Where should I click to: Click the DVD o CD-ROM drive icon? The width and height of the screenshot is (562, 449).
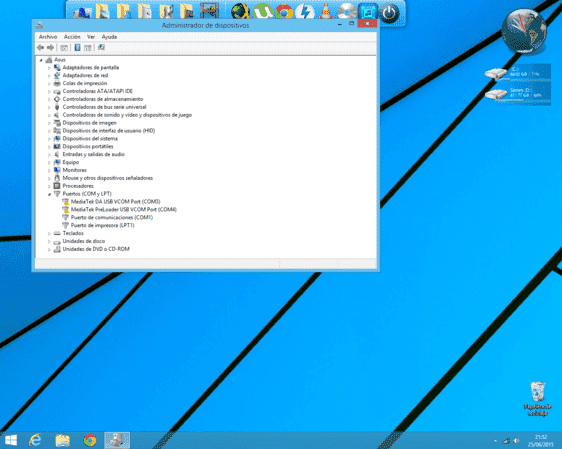coord(57,249)
